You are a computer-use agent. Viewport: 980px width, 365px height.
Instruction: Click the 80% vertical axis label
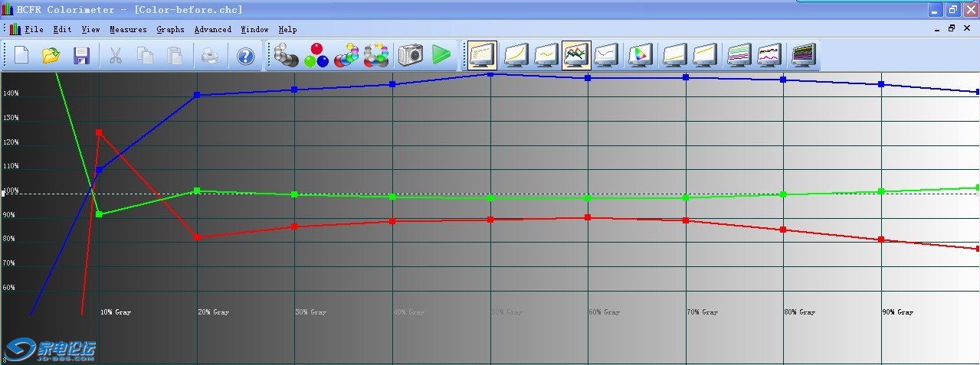point(9,239)
